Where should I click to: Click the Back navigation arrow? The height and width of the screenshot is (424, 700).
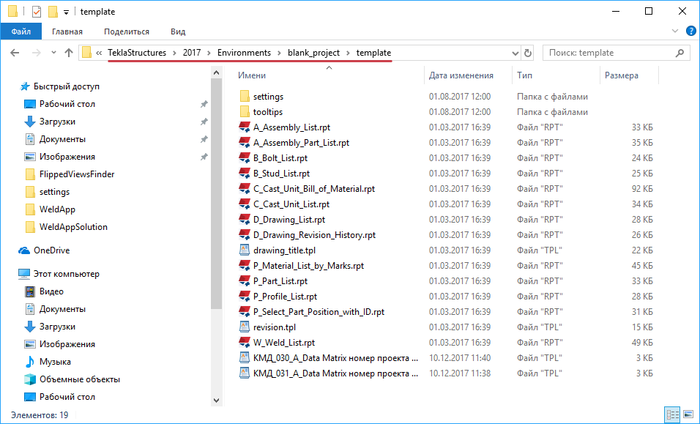click(x=15, y=53)
